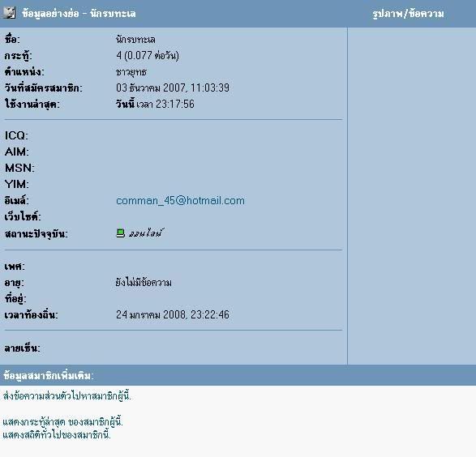Click the ICQ field label
Viewport: 476px width, 457px height.
[x=16, y=135]
